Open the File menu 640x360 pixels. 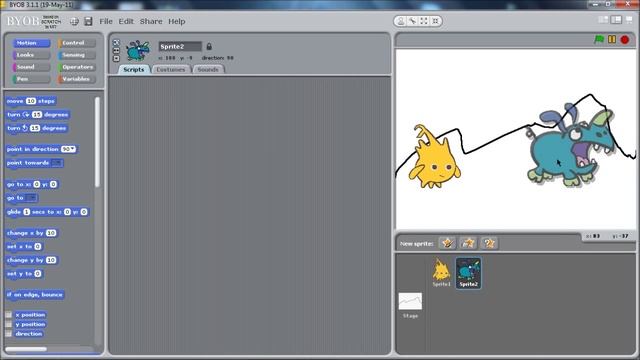[106, 21]
